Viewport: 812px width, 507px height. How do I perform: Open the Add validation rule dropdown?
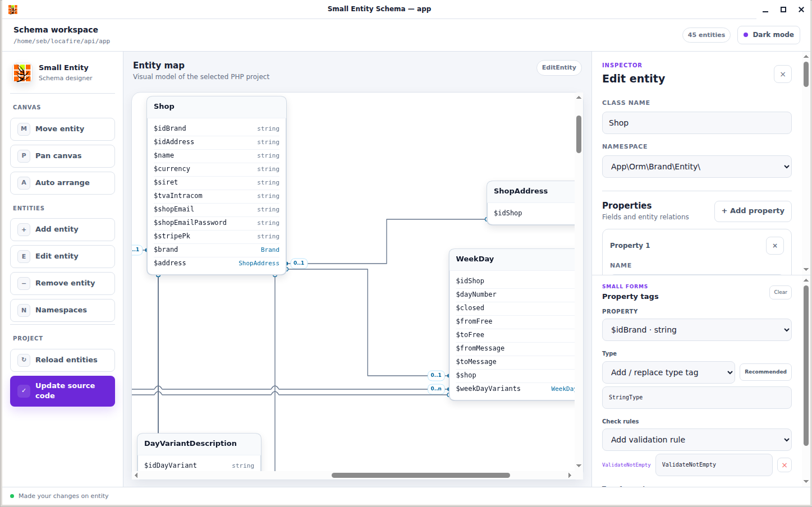(697, 440)
